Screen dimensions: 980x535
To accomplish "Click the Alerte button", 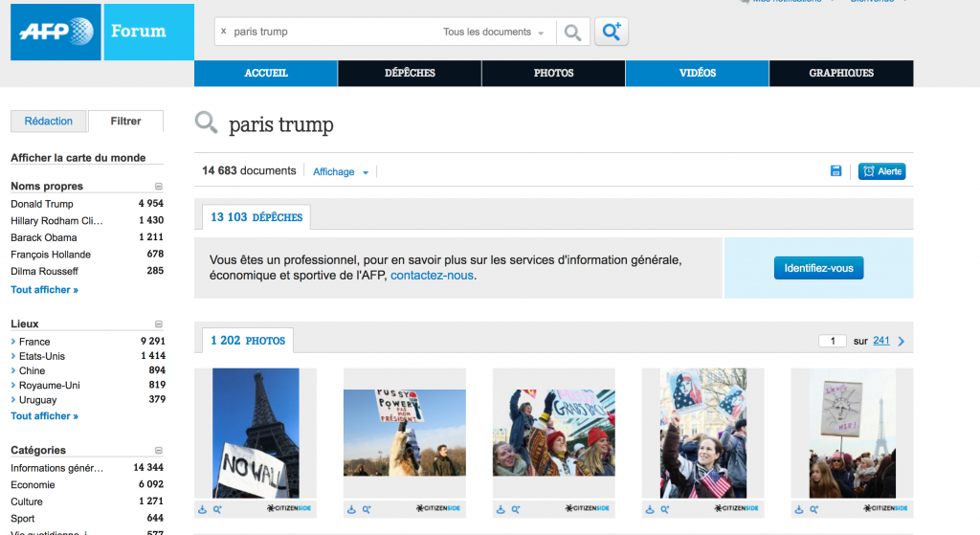I will [881, 171].
